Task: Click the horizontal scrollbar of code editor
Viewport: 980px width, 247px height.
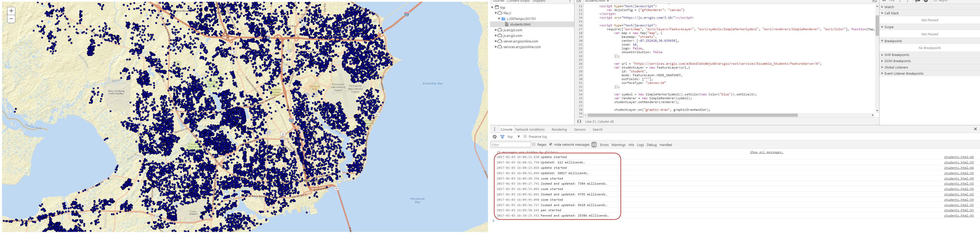Action: (692, 115)
